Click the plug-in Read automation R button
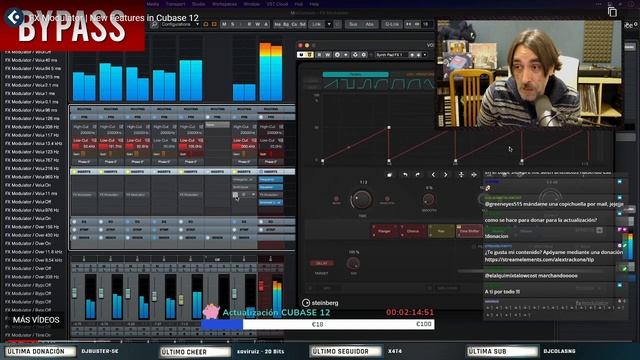 pos(319,55)
